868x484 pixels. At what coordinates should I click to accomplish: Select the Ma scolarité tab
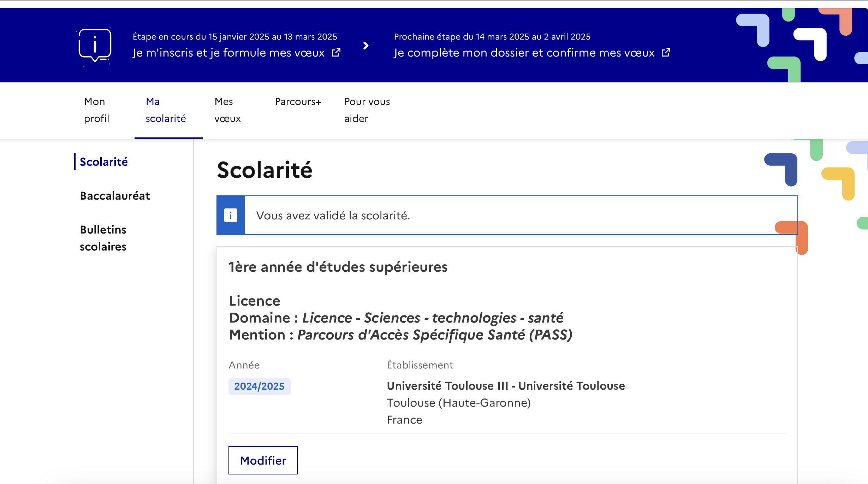pos(166,110)
